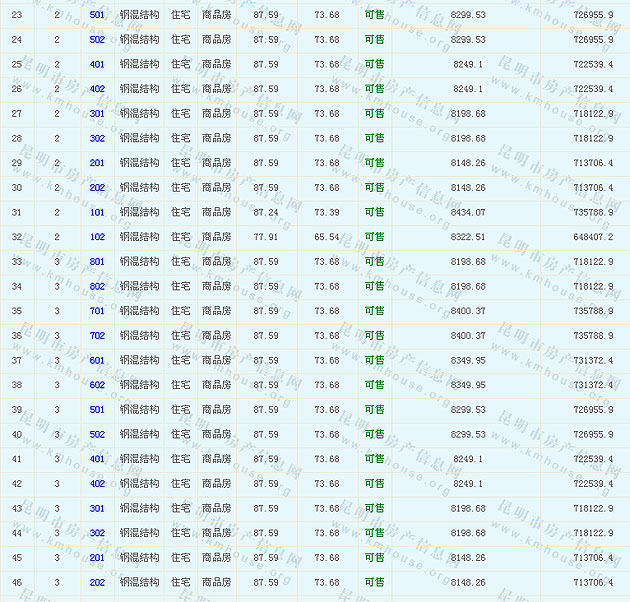Open room 201 link in row 29
Screen dimensions: 630x602
pos(97,163)
